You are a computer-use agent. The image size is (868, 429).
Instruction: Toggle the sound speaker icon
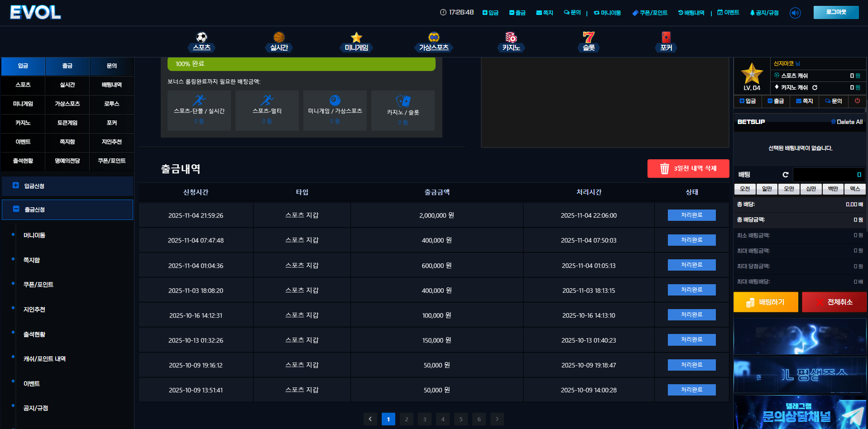coord(795,13)
